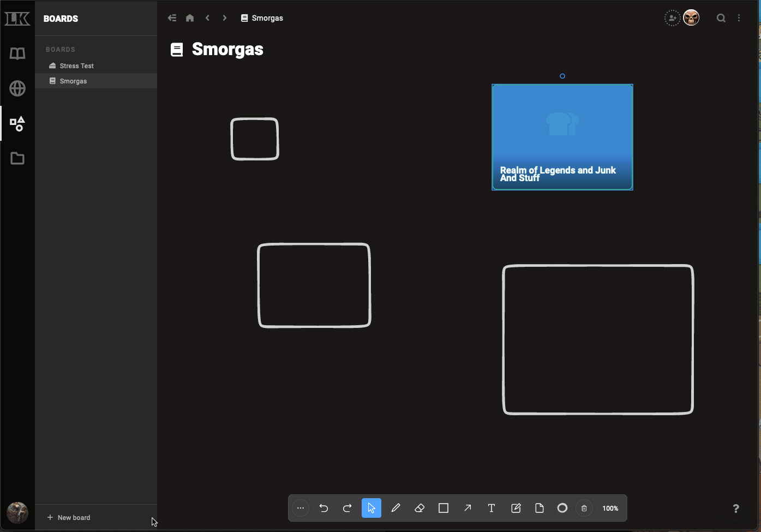Select the Text tool

coord(492,508)
